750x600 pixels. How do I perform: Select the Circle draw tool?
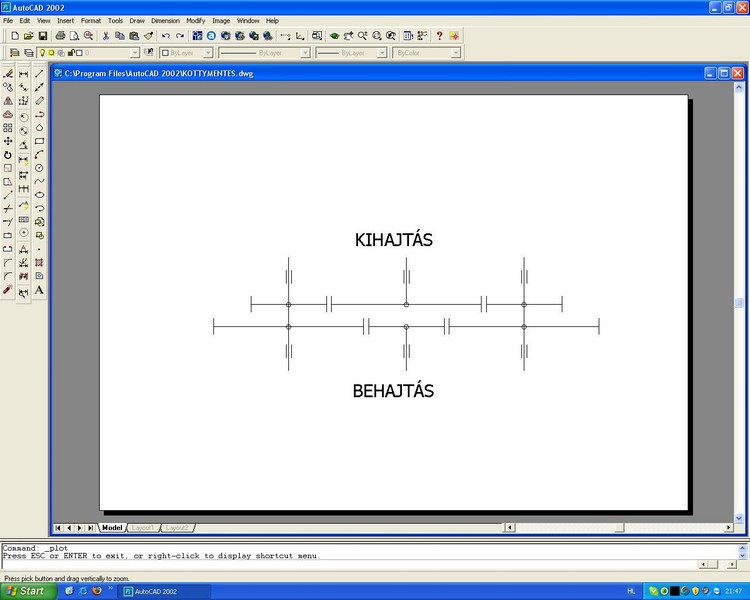click(x=39, y=168)
